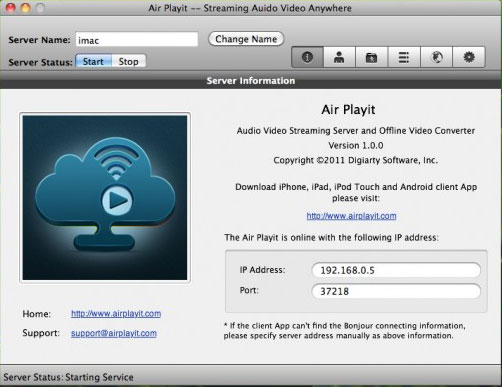Click the Server Status: Starting Service status bar

pyautogui.click(x=251, y=377)
